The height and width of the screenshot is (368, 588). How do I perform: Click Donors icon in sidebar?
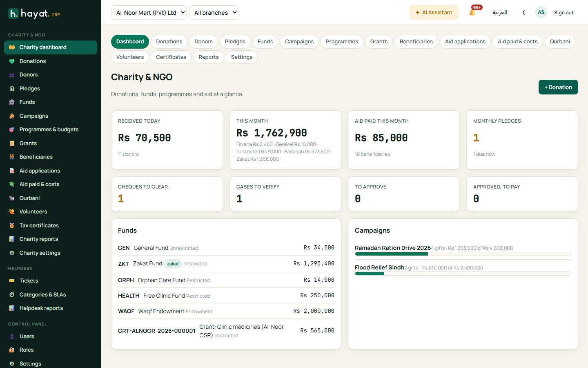[12, 75]
